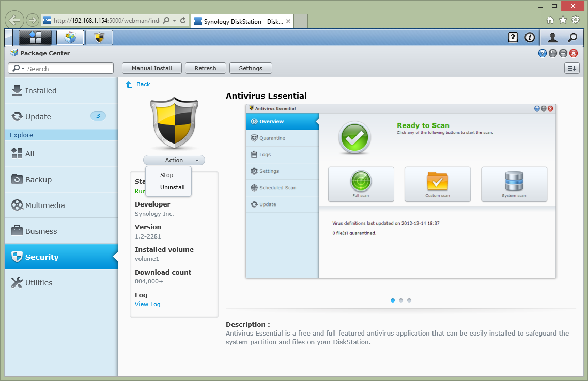Viewport: 588px width, 381px height.
Task: Open a new browser tab
Action: (x=301, y=21)
